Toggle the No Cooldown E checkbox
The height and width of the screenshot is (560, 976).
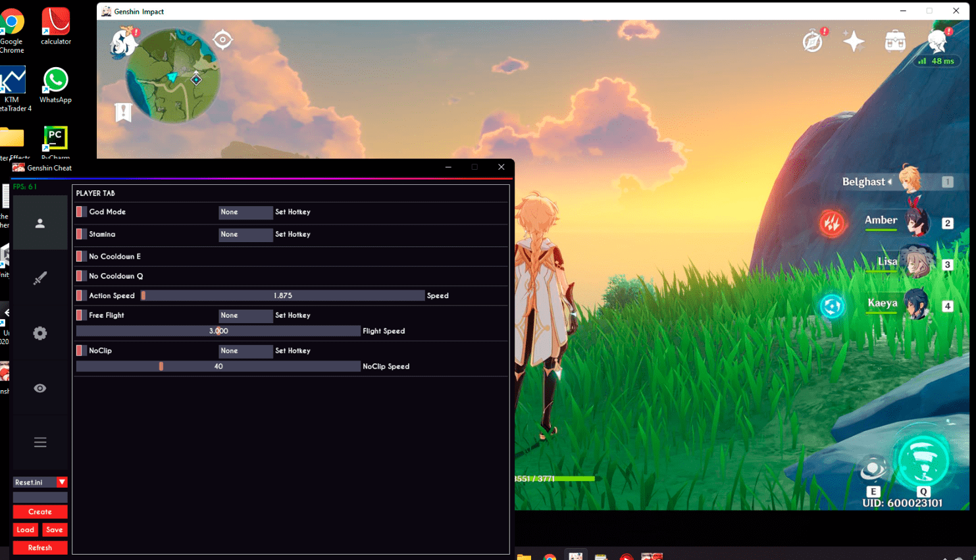(x=81, y=257)
